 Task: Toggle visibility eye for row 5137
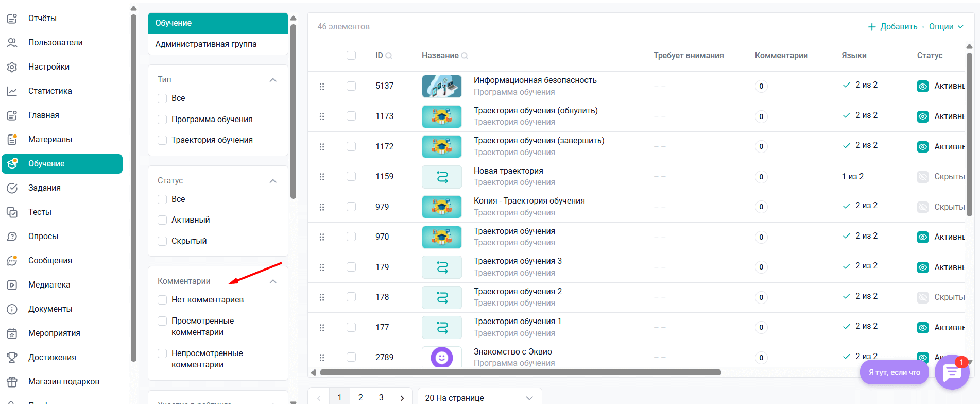(923, 86)
